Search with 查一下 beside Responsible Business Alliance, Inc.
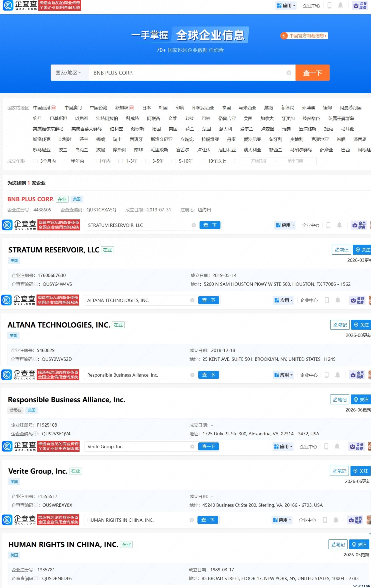 tap(208, 375)
